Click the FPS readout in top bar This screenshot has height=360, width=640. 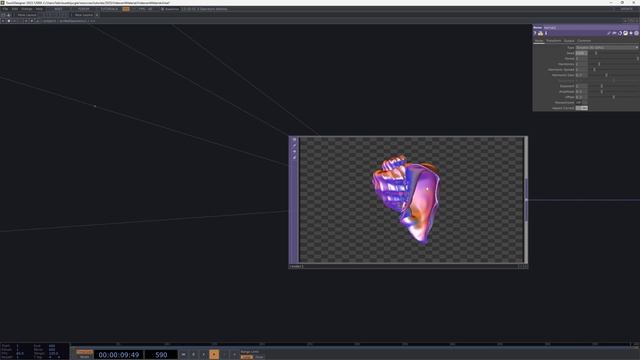145,9
